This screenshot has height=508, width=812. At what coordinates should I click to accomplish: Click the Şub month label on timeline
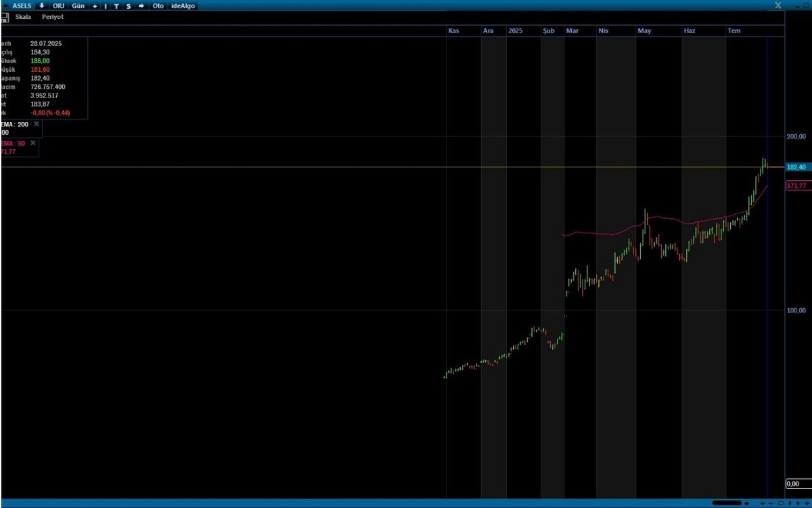tap(549, 31)
